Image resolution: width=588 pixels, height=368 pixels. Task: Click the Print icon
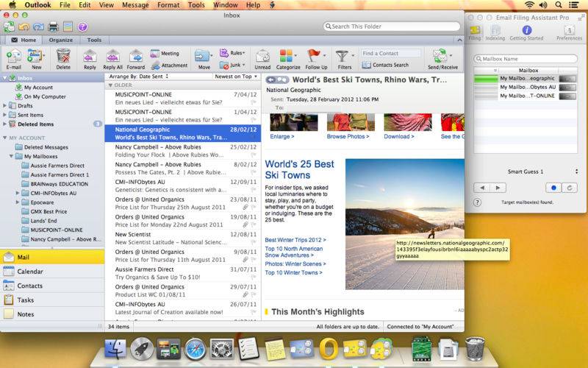(53, 27)
